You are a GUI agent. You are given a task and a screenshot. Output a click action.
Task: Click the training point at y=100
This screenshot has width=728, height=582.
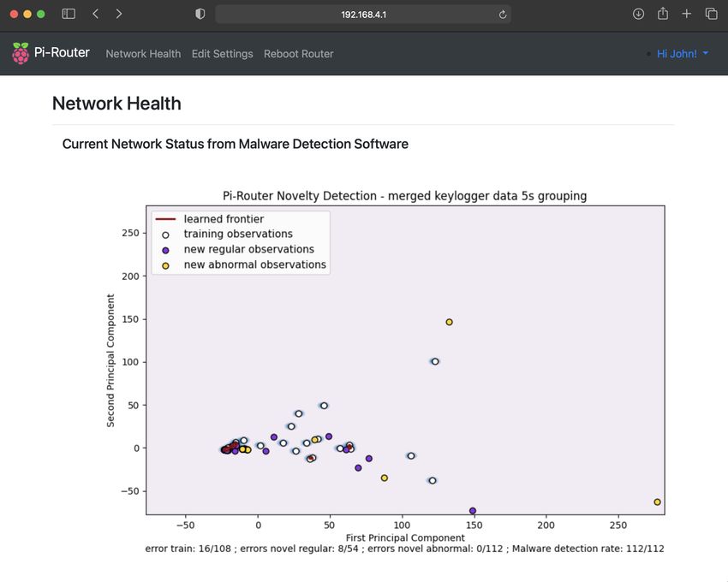point(435,361)
